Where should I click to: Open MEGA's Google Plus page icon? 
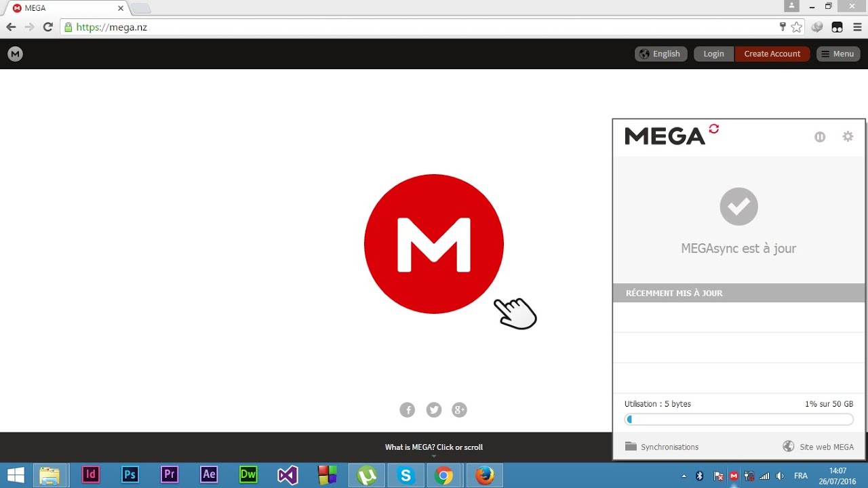pos(460,409)
